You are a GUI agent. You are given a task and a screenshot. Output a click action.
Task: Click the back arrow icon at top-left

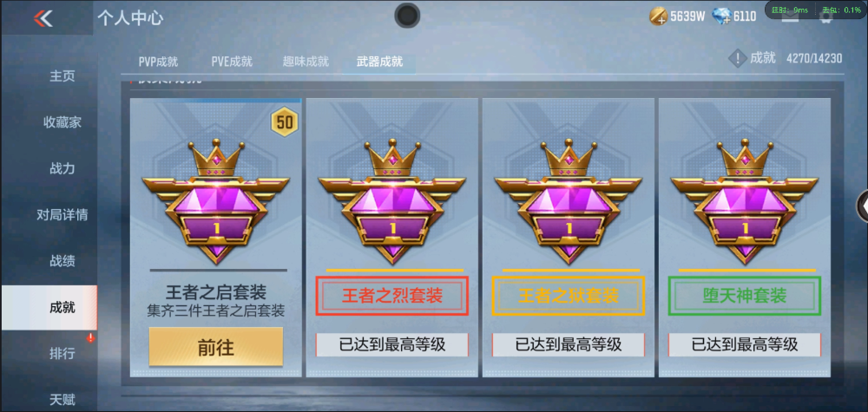(x=43, y=18)
